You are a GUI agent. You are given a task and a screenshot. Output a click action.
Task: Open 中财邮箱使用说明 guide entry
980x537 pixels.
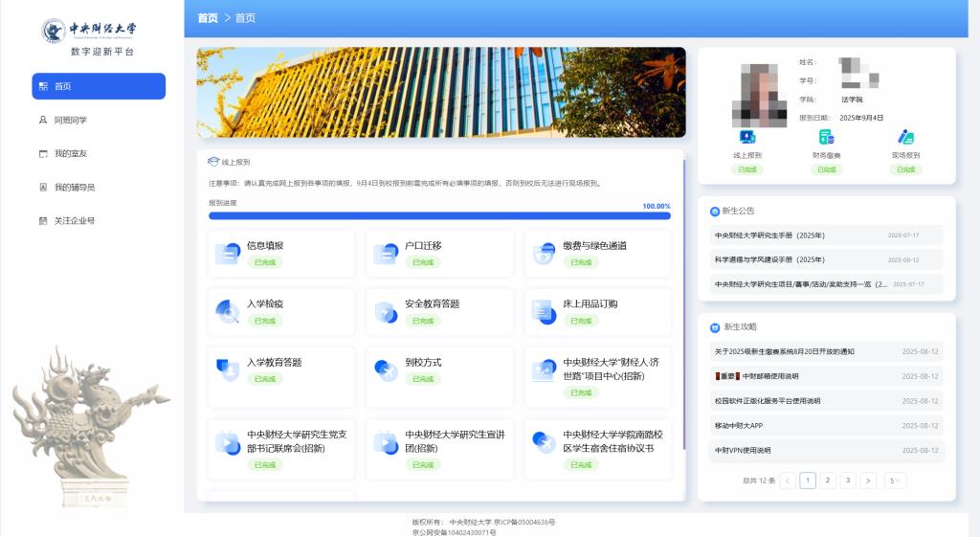click(x=826, y=376)
